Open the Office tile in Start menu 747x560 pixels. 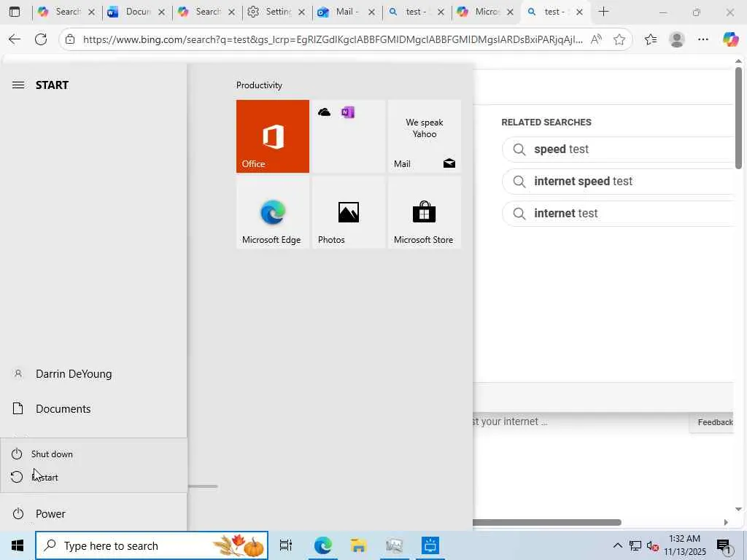coord(273,136)
